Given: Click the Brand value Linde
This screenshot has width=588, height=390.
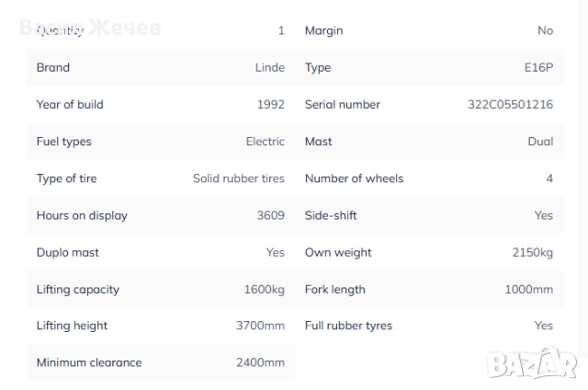Looking at the screenshot, I should click(x=269, y=68).
